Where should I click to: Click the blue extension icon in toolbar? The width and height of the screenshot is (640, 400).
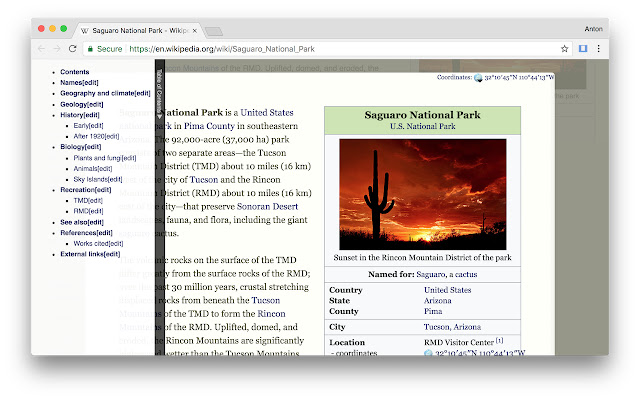tap(583, 48)
